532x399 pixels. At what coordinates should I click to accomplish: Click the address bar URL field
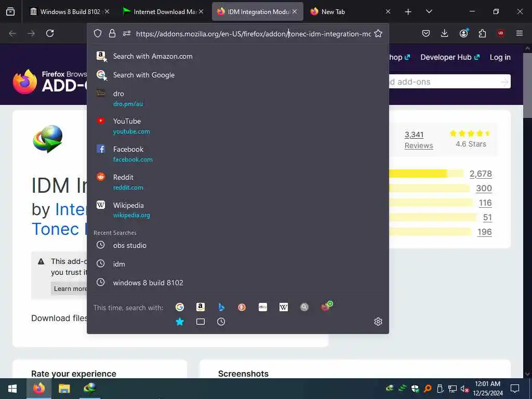coord(253,34)
